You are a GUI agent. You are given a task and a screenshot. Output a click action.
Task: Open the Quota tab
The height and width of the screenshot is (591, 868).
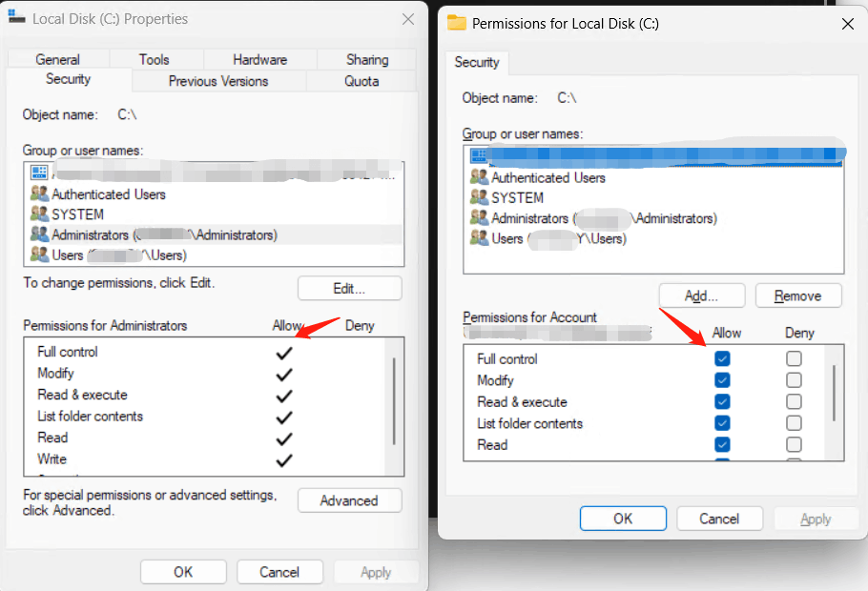[x=362, y=81]
